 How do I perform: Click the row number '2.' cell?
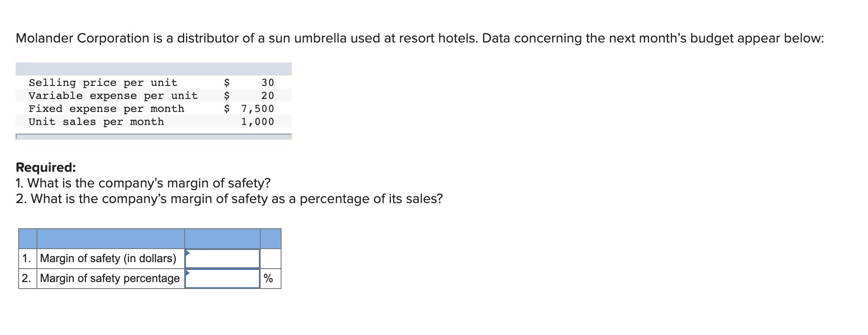pos(27,279)
